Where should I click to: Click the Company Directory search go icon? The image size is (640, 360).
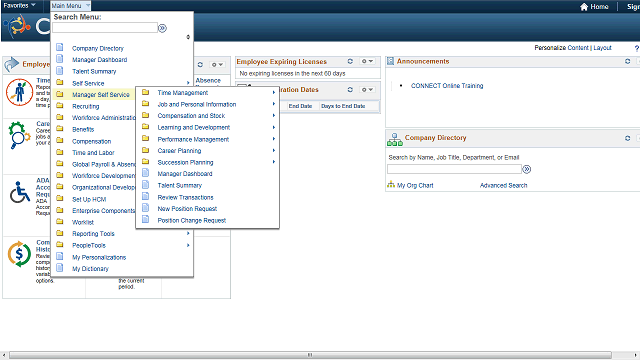(x=527, y=169)
